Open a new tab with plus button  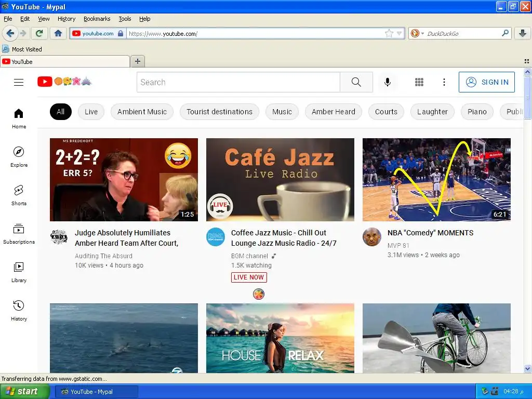(137, 61)
